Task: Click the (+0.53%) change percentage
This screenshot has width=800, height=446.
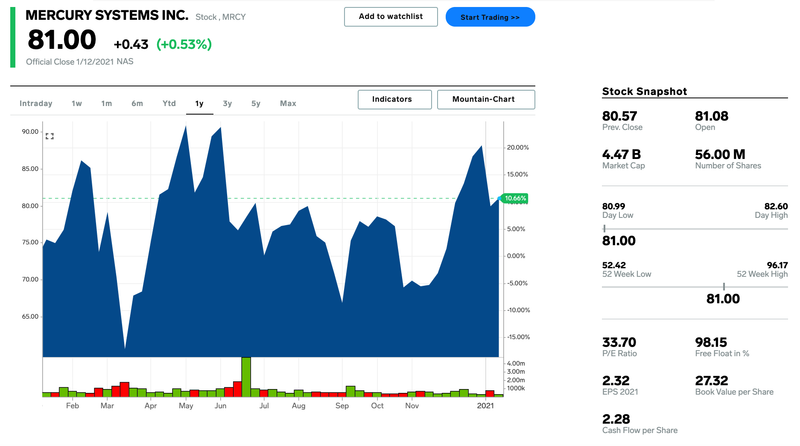Action: point(184,44)
